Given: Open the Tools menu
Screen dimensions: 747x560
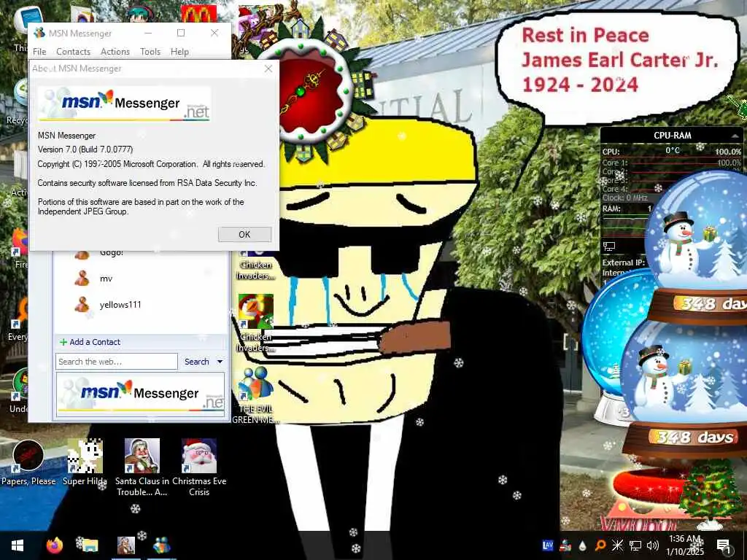Looking at the screenshot, I should point(150,52).
